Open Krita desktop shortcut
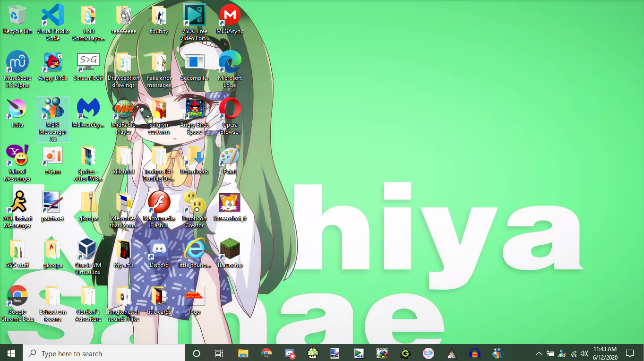The width and height of the screenshot is (644, 361). [17, 113]
